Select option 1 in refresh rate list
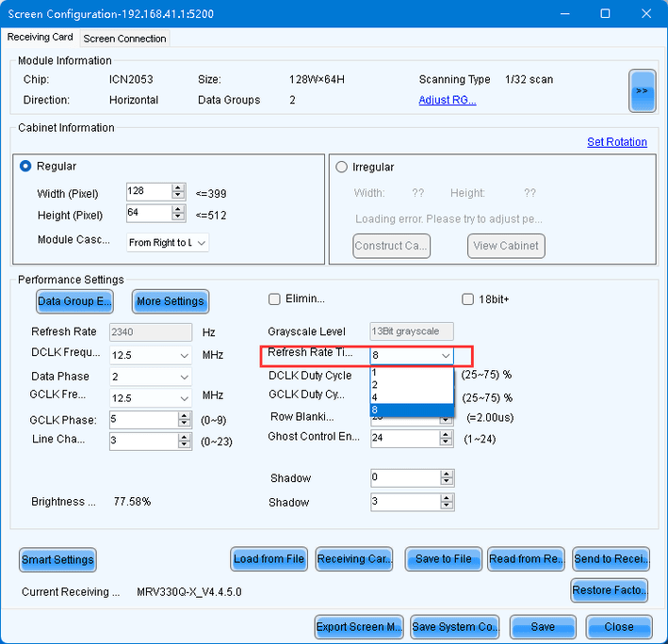Image resolution: width=668 pixels, height=644 pixels. tap(412, 373)
